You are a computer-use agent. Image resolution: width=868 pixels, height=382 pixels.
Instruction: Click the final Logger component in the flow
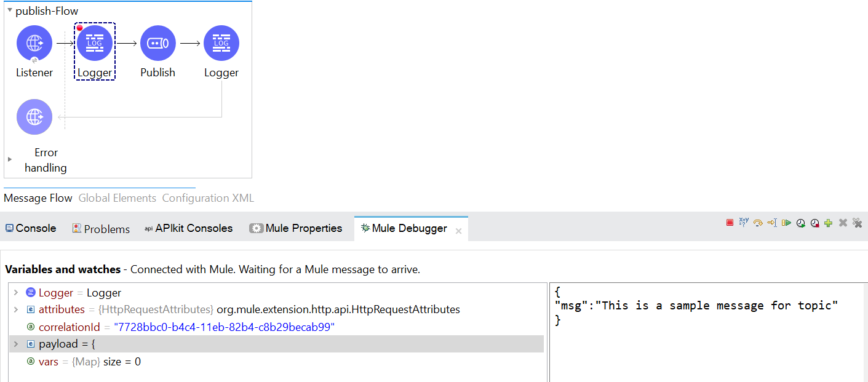[221, 43]
